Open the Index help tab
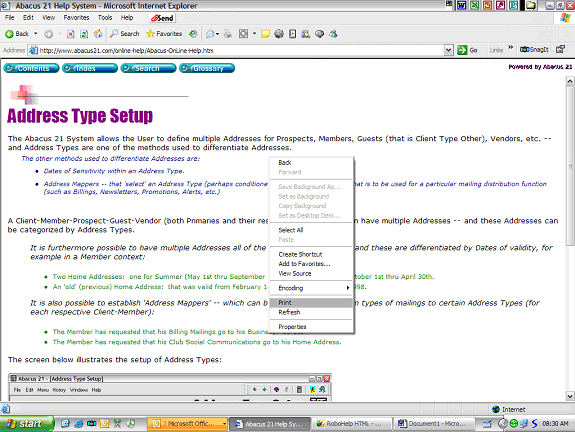This screenshot has width=575, height=432. tap(90, 68)
